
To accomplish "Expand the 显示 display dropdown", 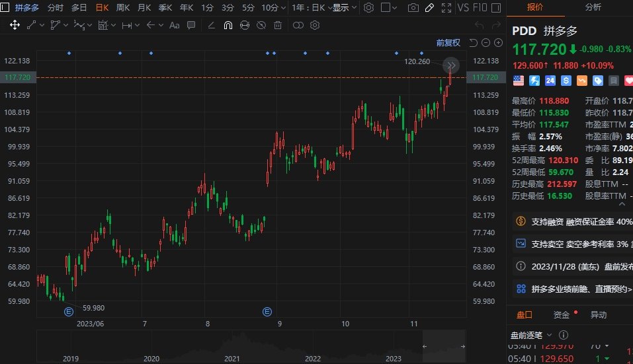I will (344, 8).
